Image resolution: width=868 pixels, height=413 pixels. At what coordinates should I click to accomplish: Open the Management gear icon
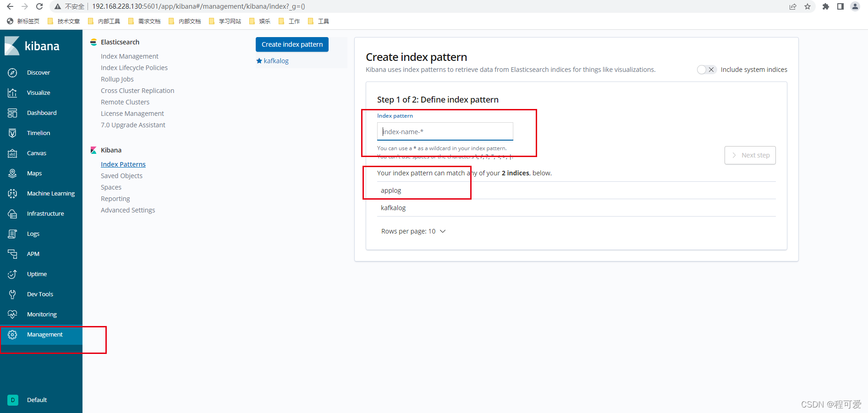pyautogui.click(x=12, y=335)
